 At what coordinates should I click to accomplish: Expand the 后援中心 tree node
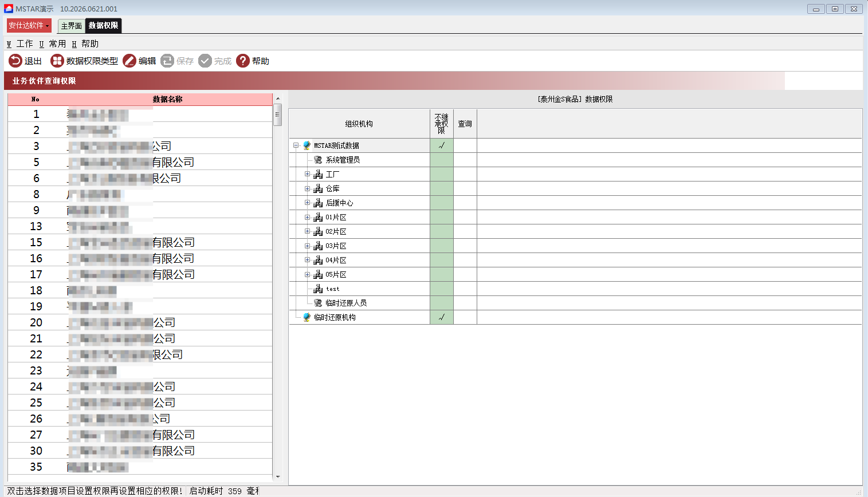pos(307,203)
